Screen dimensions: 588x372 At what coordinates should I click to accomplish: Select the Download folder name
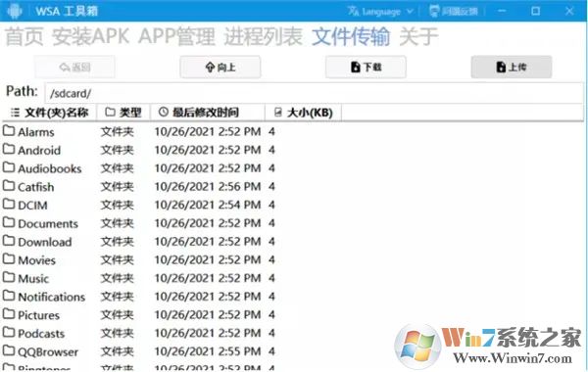[45, 242]
